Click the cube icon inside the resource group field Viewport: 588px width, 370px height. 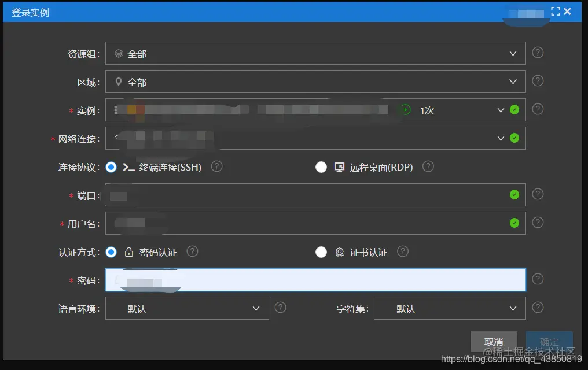point(117,52)
